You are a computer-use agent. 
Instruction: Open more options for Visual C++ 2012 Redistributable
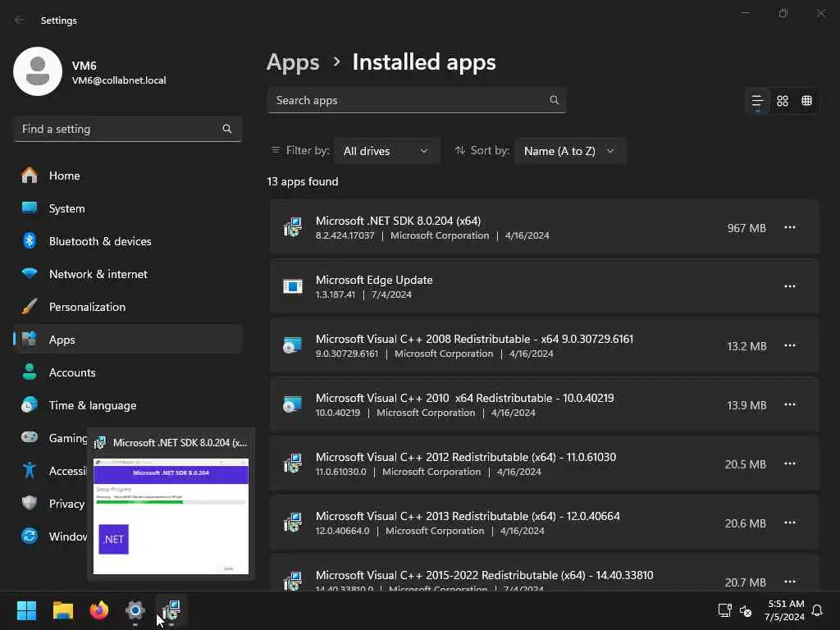point(790,463)
